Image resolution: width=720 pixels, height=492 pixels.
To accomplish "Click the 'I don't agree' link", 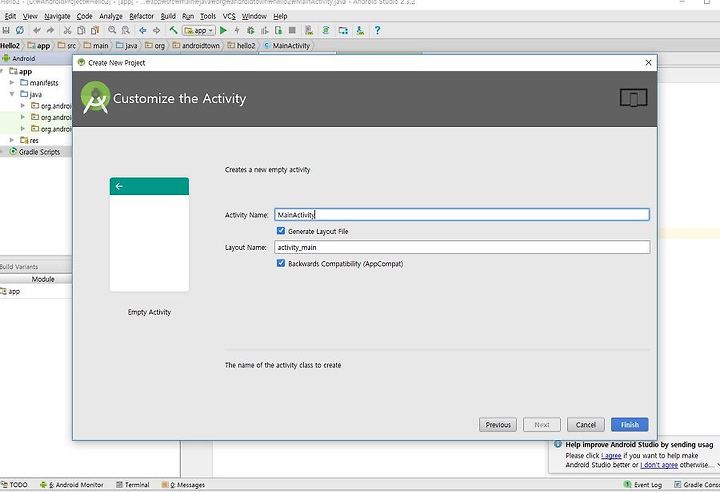I will point(659,464).
